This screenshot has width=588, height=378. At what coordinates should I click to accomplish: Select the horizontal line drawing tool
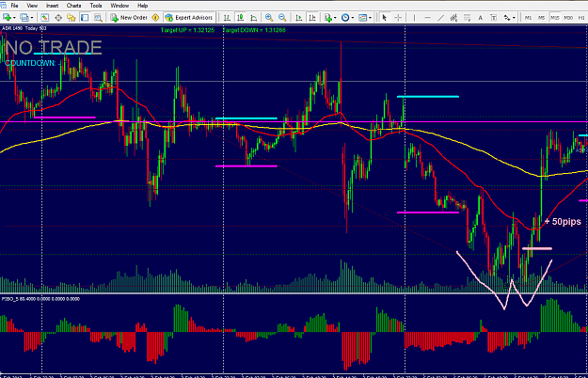[x=427, y=18]
